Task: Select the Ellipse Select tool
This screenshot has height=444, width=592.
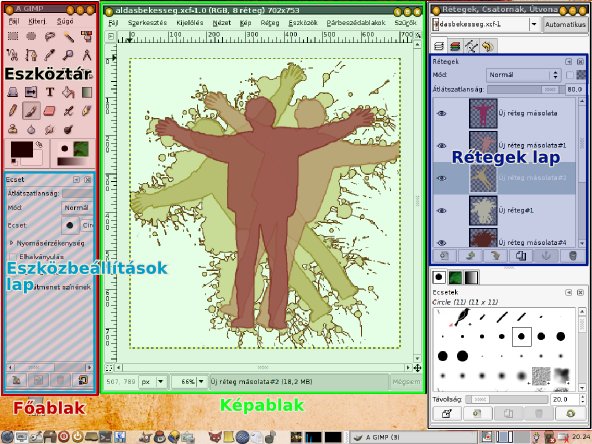Action: pos(31,36)
